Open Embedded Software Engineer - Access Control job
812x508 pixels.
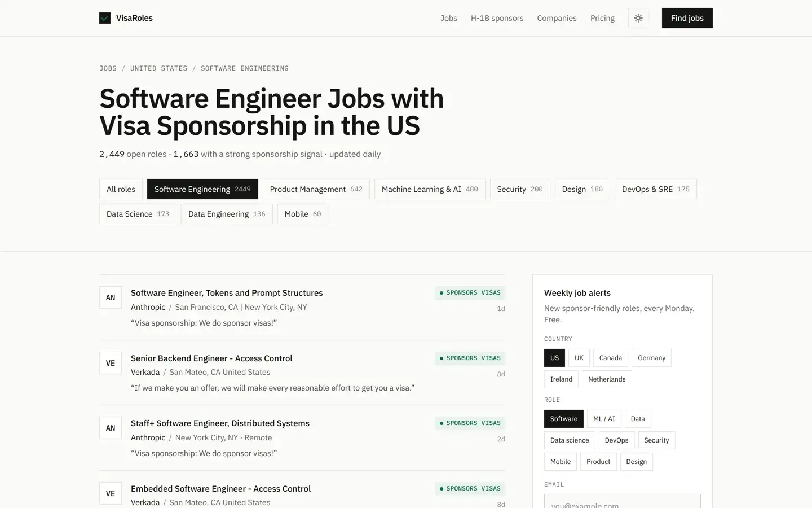(x=220, y=489)
